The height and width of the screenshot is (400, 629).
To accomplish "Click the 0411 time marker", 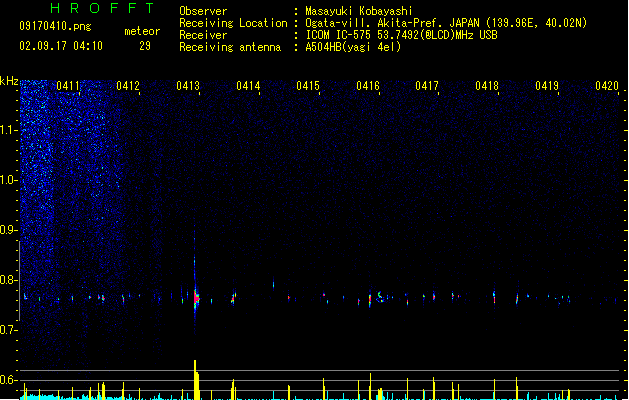I will click(x=68, y=86).
